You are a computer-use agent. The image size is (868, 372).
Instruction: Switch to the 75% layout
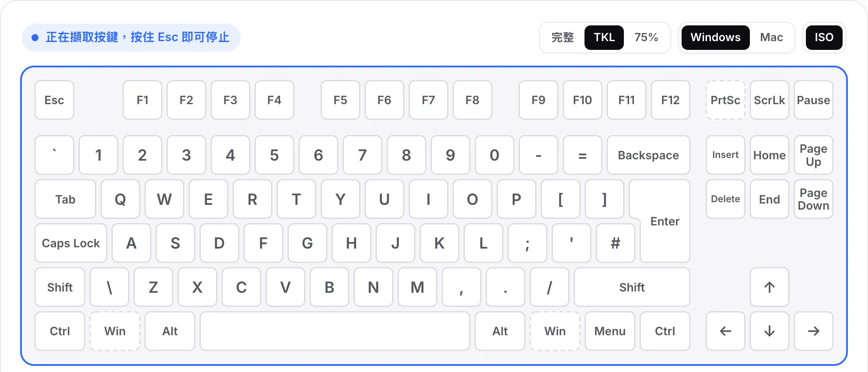pyautogui.click(x=646, y=38)
